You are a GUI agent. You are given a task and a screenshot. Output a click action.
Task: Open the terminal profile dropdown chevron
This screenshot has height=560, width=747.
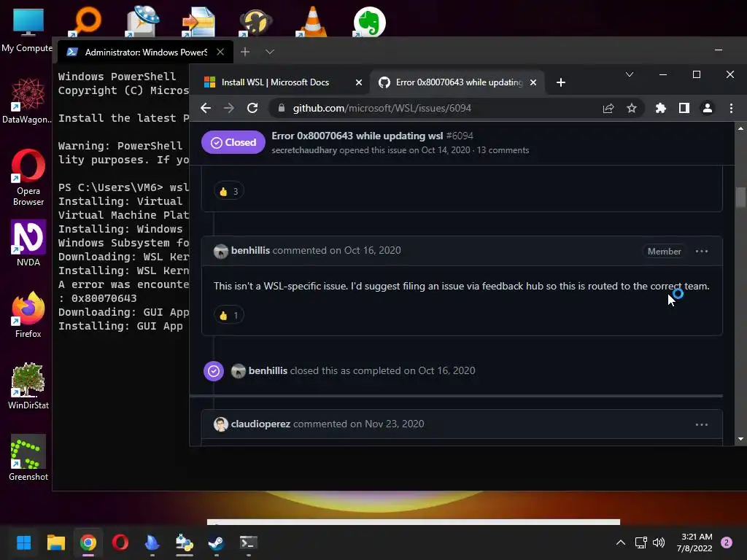point(270,52)
